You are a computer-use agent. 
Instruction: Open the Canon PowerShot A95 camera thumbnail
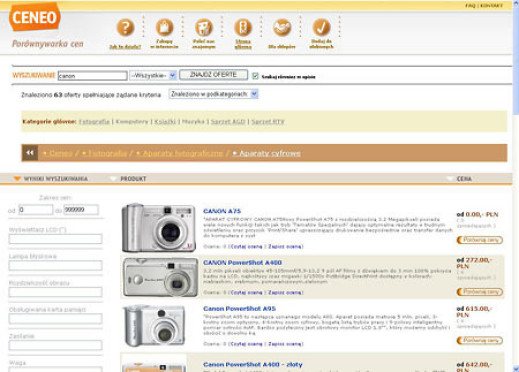coord(154,326)
